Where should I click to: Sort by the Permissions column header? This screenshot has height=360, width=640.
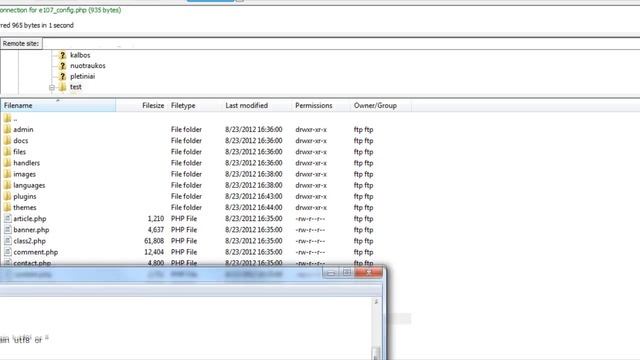321,106
